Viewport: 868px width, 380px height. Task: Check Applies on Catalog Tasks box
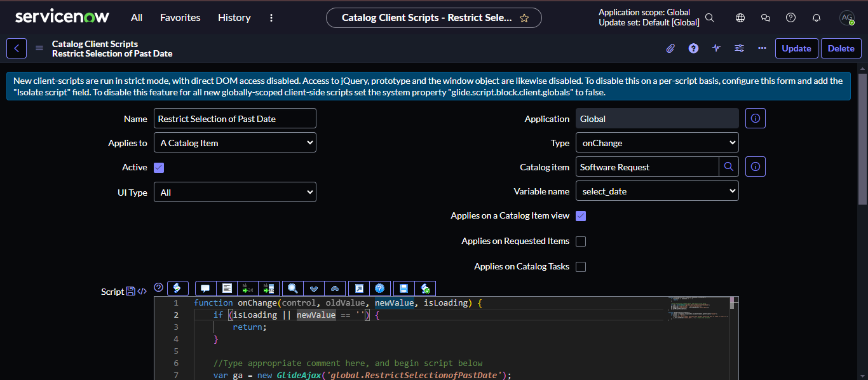coord(581,267)
